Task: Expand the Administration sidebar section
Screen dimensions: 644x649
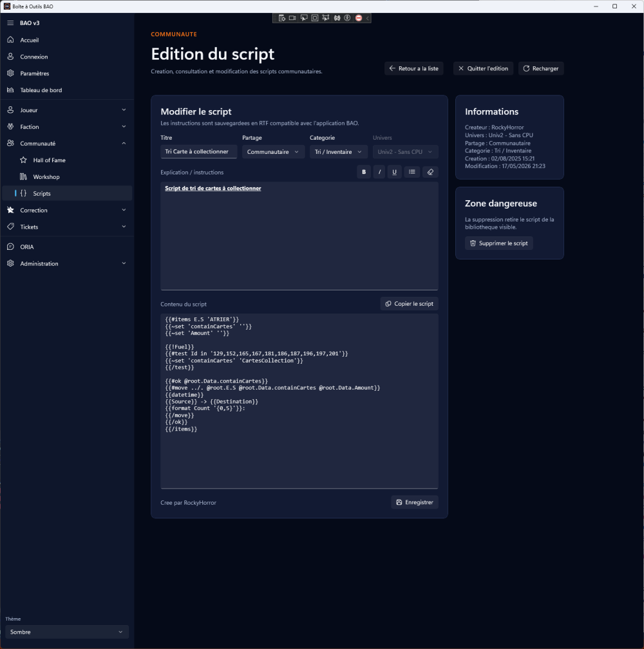Action: coord(67,264)
